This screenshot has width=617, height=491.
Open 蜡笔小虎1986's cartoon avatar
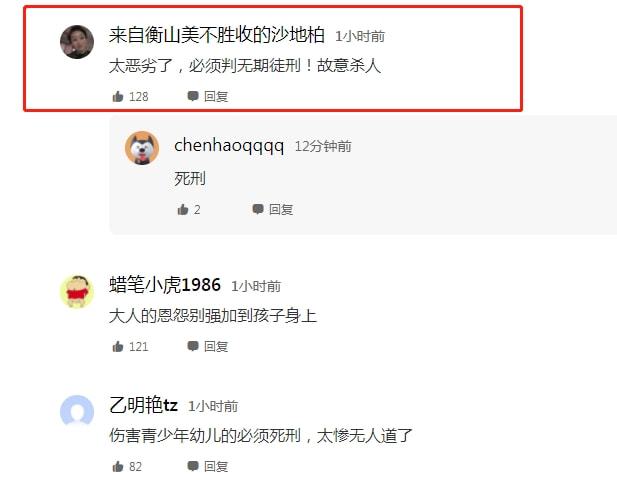77,292
